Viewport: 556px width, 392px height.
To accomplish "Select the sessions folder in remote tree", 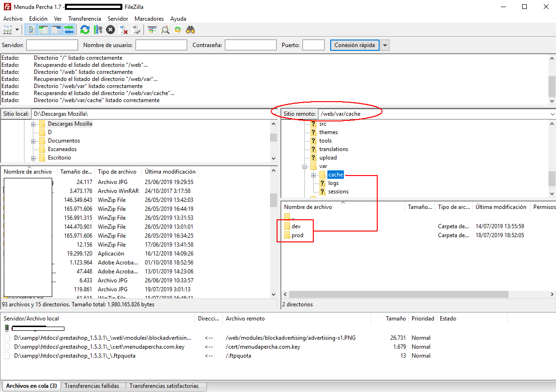I will click(338, 192).
